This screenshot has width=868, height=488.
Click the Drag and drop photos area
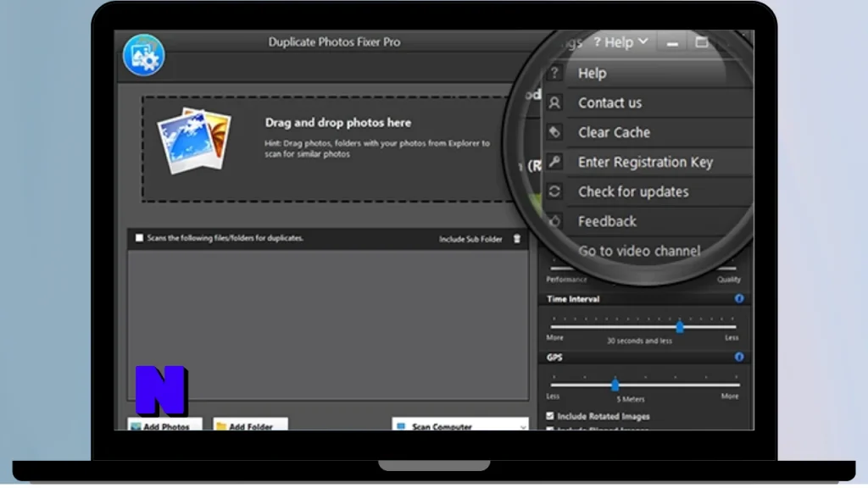pos(326,149)
